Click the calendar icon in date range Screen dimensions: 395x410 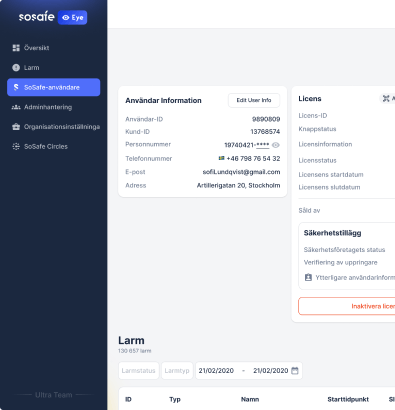point(295,370)
